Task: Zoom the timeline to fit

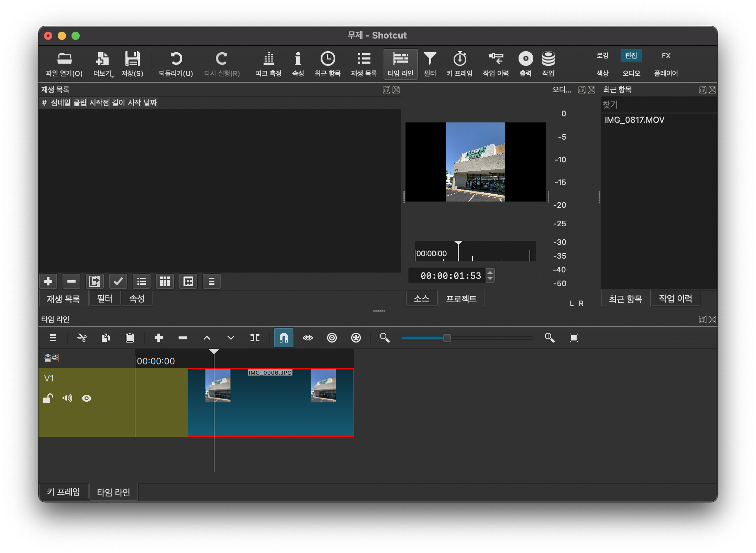Action: tap(574, 338)
